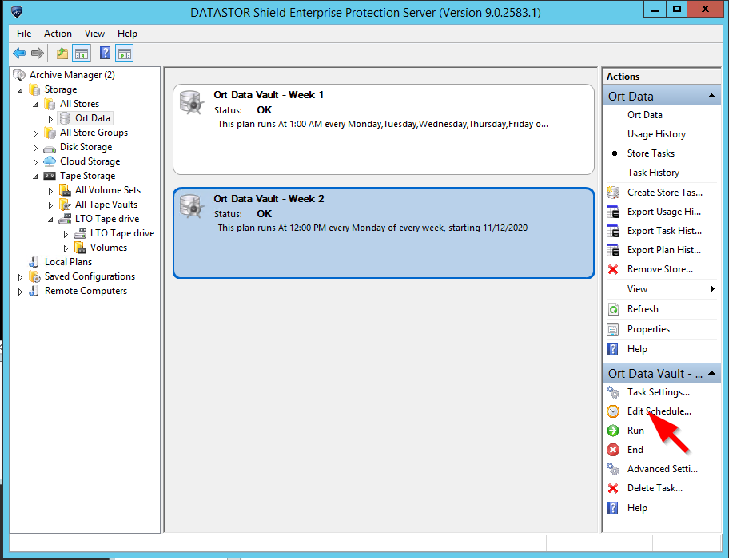Select the Ort Data Vault - Week 2 task
The image size is (729, 560).
click(384, 232)
